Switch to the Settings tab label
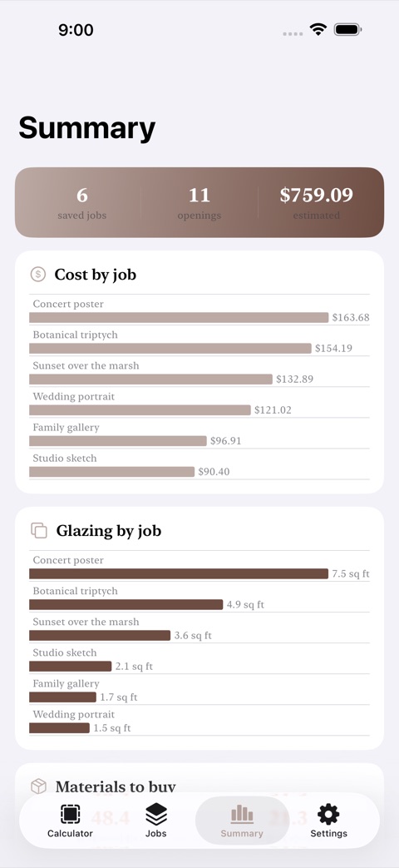This screenshot has width=399, height=868. [329, 833]
